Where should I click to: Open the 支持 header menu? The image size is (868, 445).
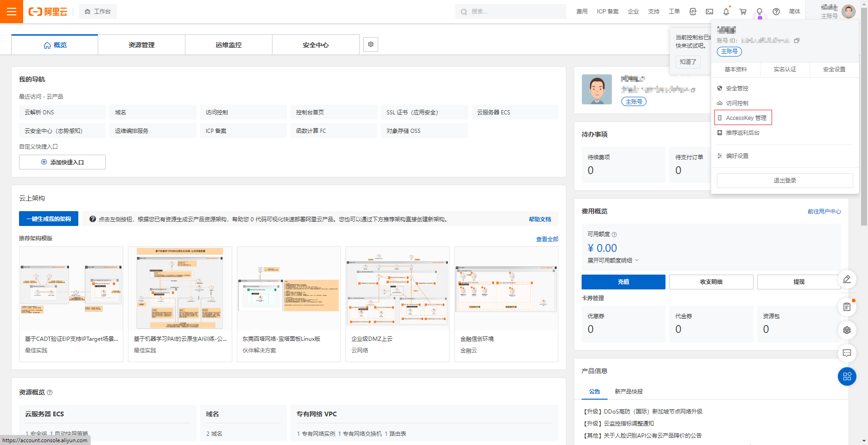tap(653, 12)
